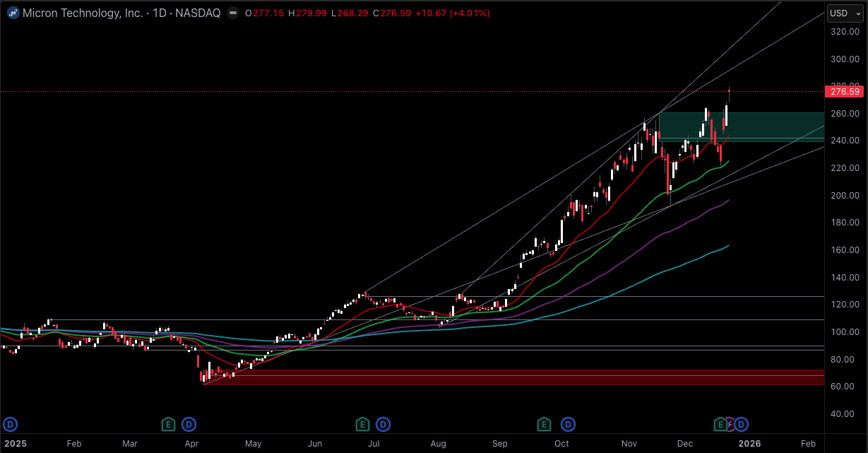Click the Micron logo icon in the chart legend
Image resolution: width=868 pixels, height=453 pixels.
click(11, 12)
